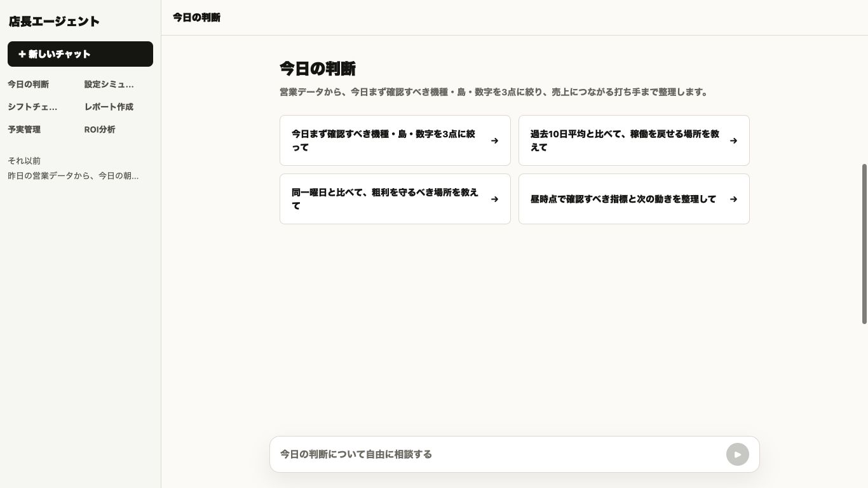Choose prompt 昼時点で確認すべき指標と次の動き
Viewport: 868px width, 488px height.
[634, 199]
